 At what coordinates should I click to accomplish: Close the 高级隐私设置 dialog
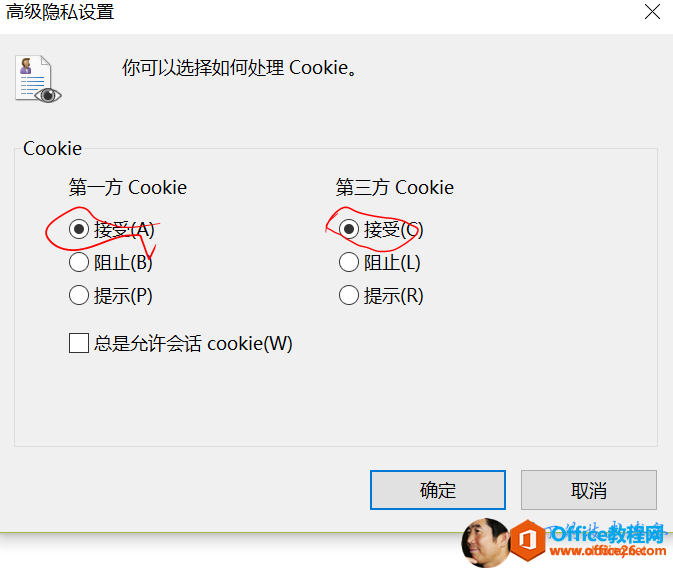coord(652,12)
